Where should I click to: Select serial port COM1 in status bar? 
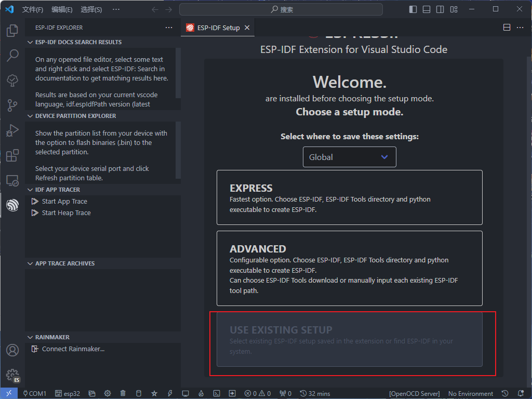pos(34,394)
